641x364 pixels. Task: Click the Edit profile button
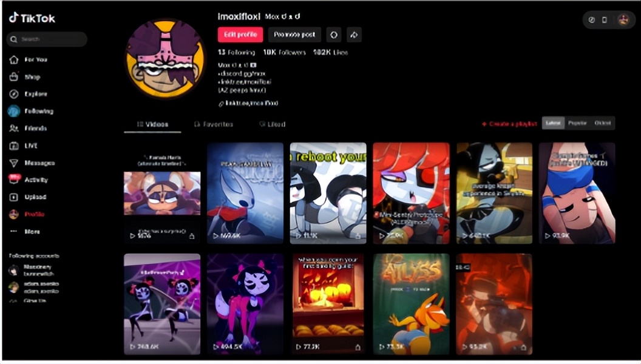click(240, 35)
